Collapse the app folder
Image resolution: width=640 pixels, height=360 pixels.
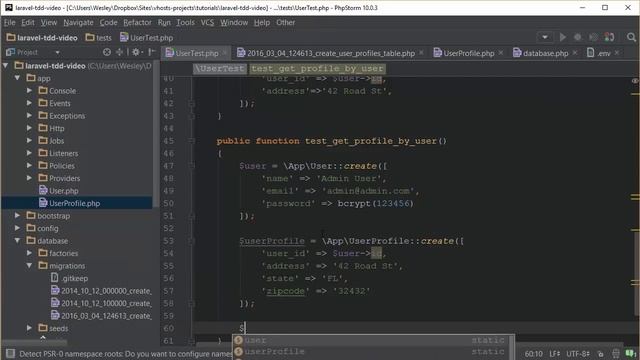pyautogui.click(x=18, y=78)
